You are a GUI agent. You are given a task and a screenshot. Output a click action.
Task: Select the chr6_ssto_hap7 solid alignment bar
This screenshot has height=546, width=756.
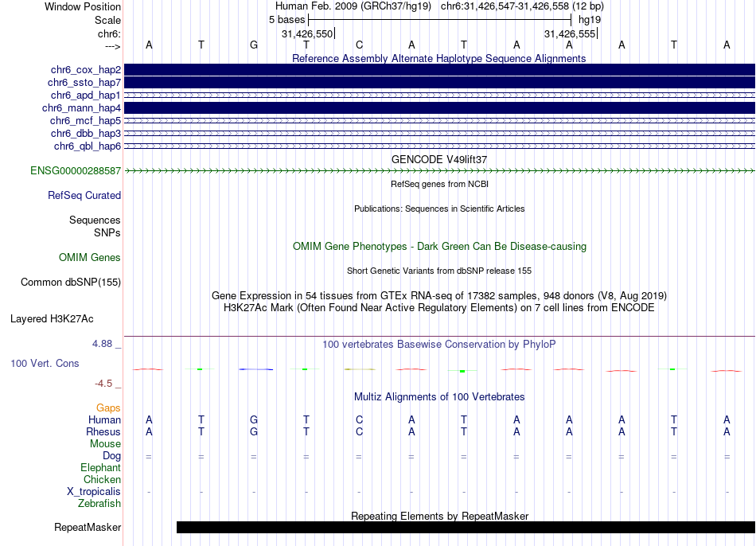coord(440,83)
